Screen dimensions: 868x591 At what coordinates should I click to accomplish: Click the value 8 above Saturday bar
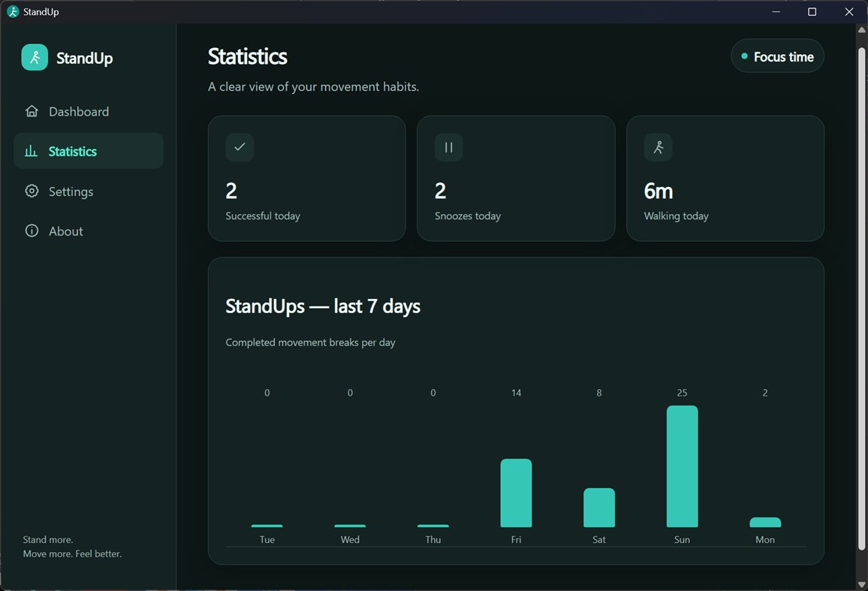click(599, 393)
